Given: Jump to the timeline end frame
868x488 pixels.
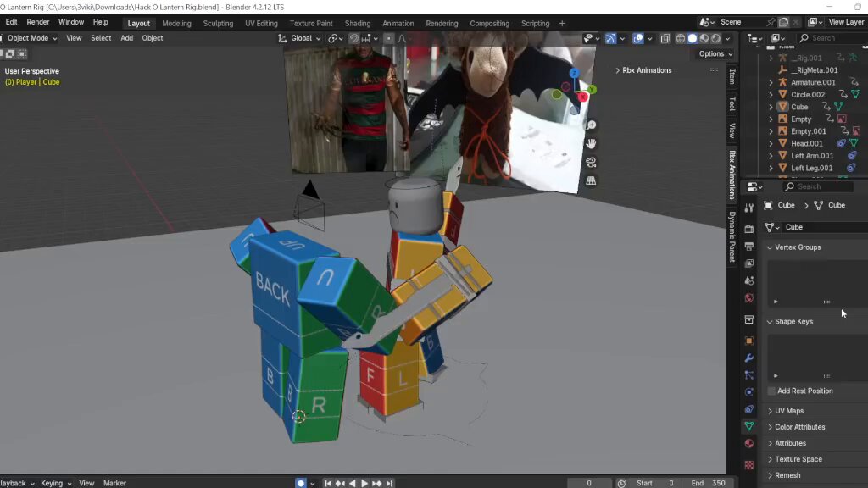Looking at the screenshot, I should coord(389,483).
